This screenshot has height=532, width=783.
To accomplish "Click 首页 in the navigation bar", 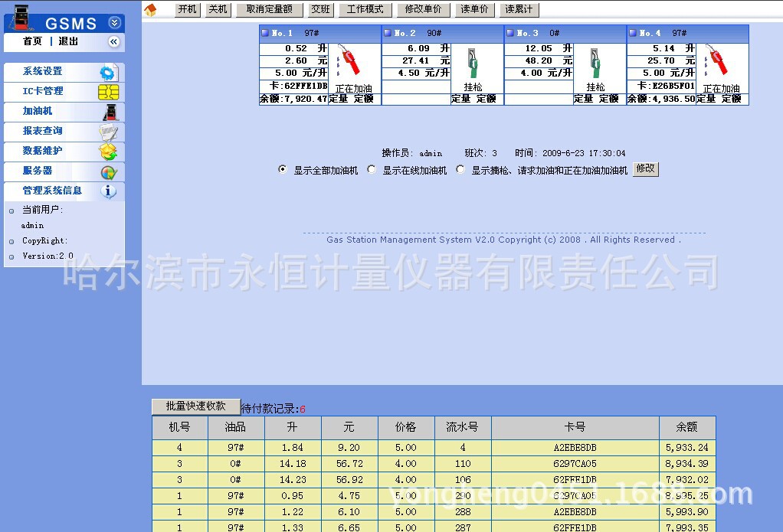I will pyautogui.click(x=31, y=42).
